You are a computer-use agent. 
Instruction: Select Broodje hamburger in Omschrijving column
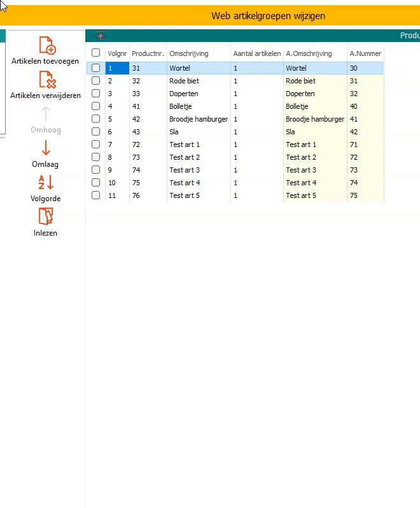pyautogui.click(x=199, y=119)
